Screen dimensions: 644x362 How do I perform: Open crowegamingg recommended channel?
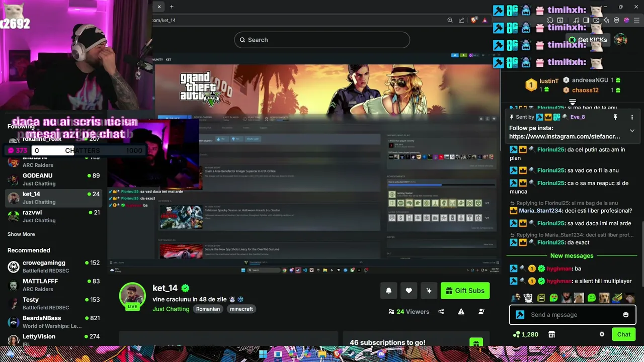54,266
